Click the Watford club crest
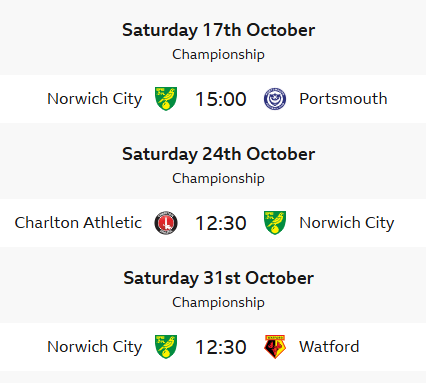Image resolution: width=426 pixels, height=383 pixels. 275,347
